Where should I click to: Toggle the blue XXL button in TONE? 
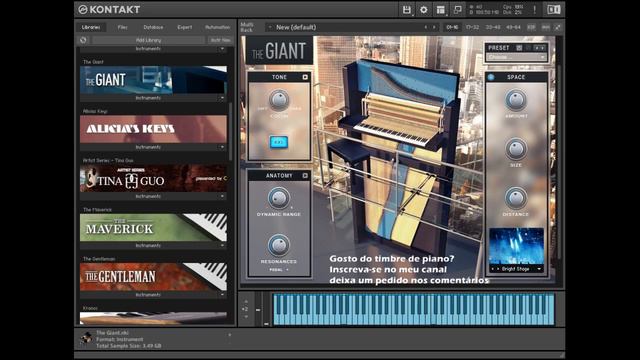[x=279, y=142]
